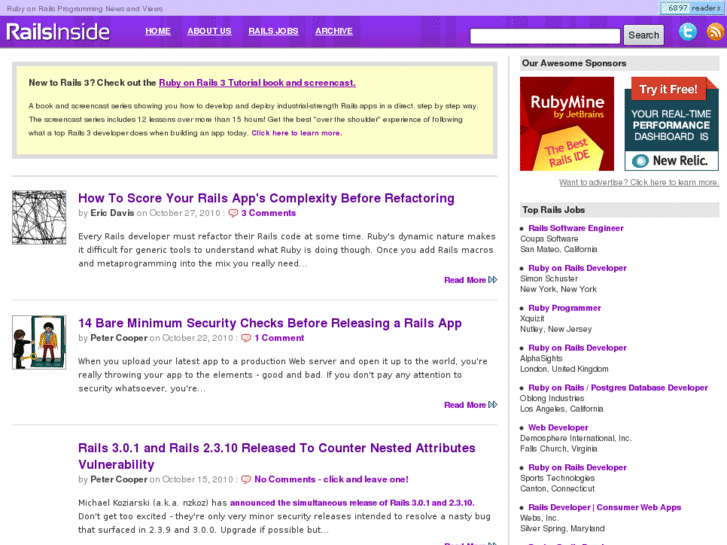Screen dimensions: 727x545
Task: Open the ARCHIVE menu item
Action: [x=334, y=31]
